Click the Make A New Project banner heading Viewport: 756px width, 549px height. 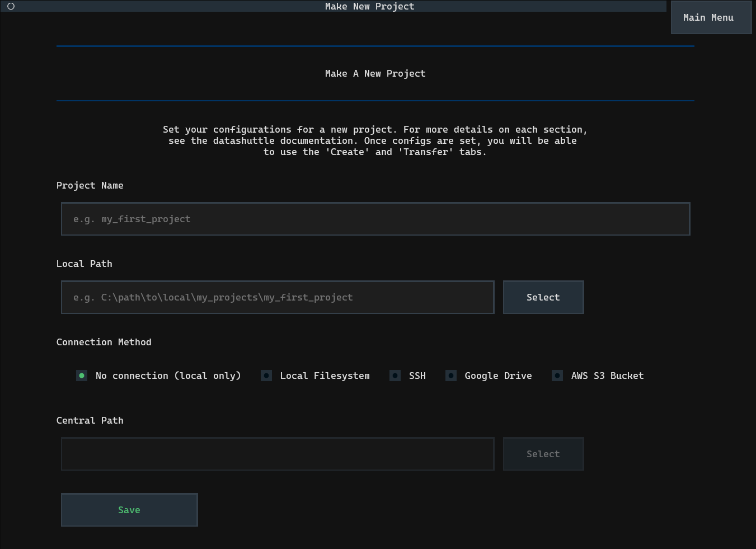pos(375,73)
